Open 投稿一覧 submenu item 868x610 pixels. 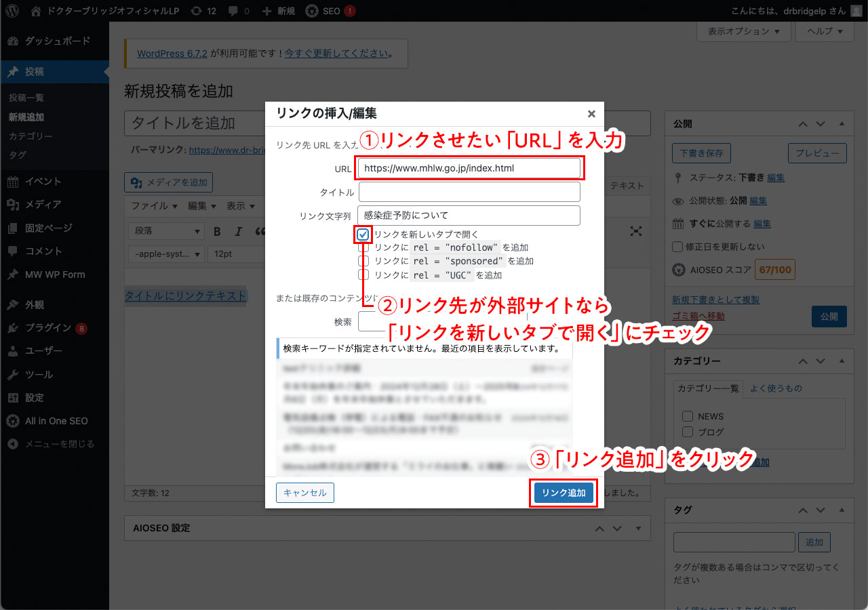26,98
